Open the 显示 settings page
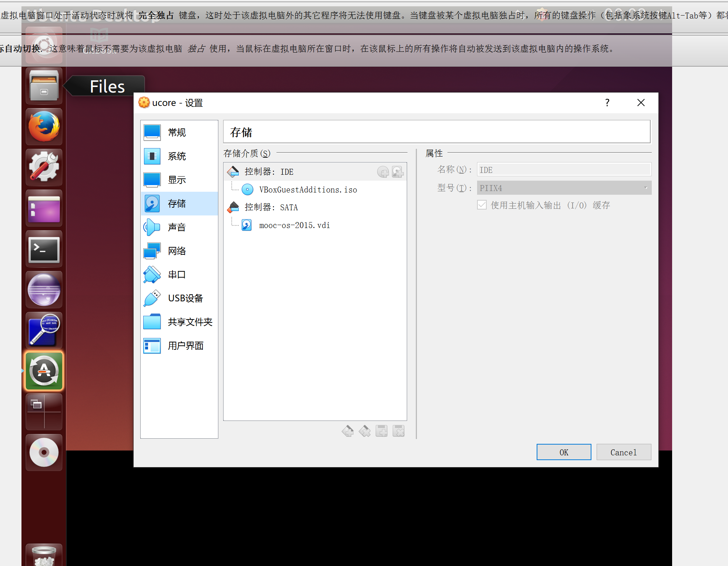Image resolution: width=728 pixels, height=566 pixels. pos(177,180)
